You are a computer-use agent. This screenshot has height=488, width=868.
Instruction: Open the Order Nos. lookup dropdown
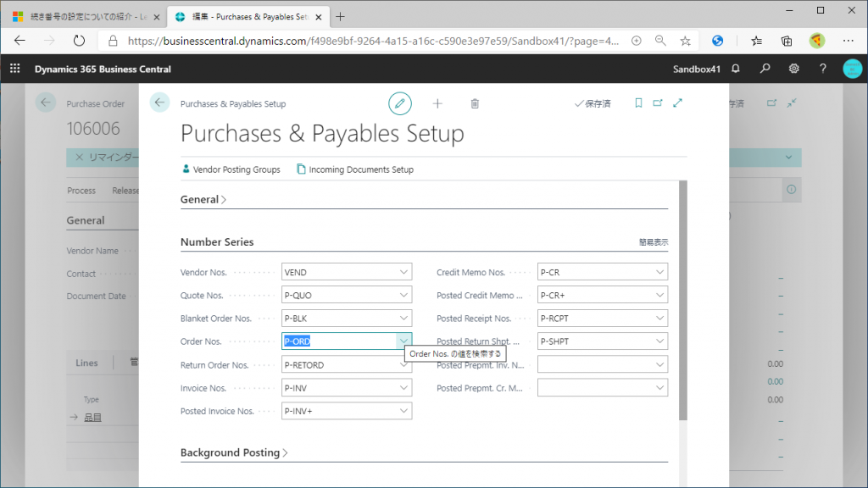click(x=403, y=341)
